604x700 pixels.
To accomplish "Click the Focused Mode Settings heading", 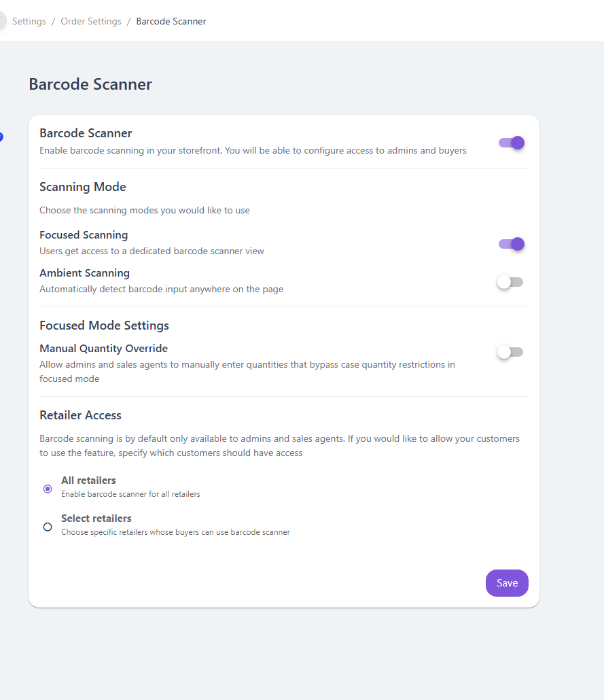I will (x=104, y=326).
